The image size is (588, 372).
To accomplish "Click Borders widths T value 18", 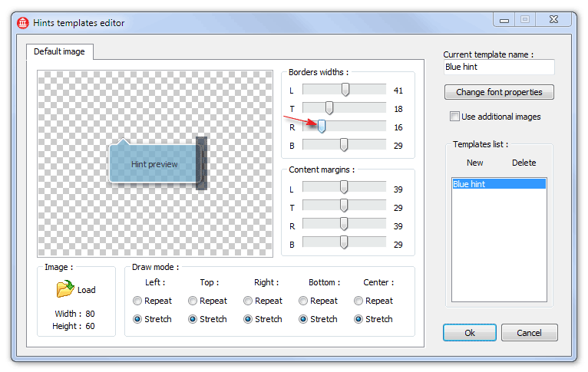I will tap(398, 109).
